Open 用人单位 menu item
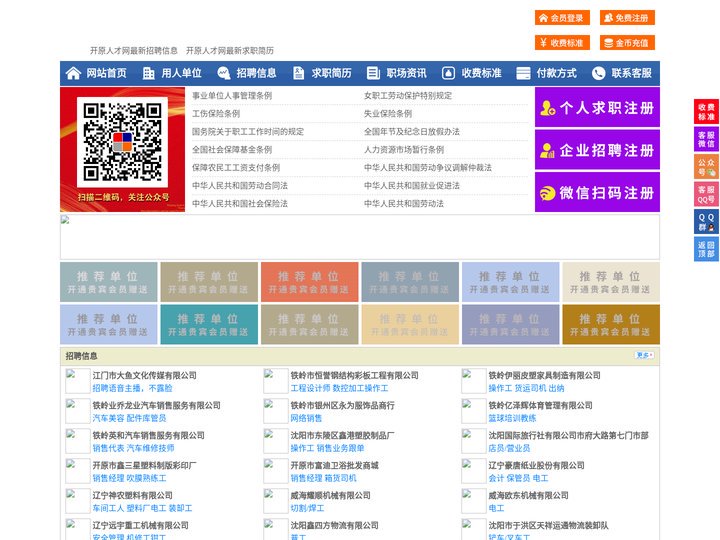Image resolution: width=720 pixels, height=540 pixels. click(x=181, y=73)
